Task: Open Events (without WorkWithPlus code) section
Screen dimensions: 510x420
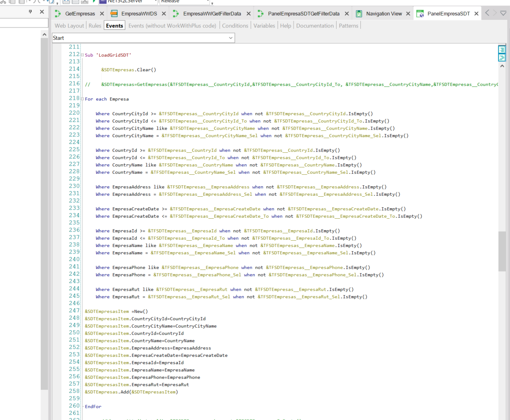Action: click(172, 26)
